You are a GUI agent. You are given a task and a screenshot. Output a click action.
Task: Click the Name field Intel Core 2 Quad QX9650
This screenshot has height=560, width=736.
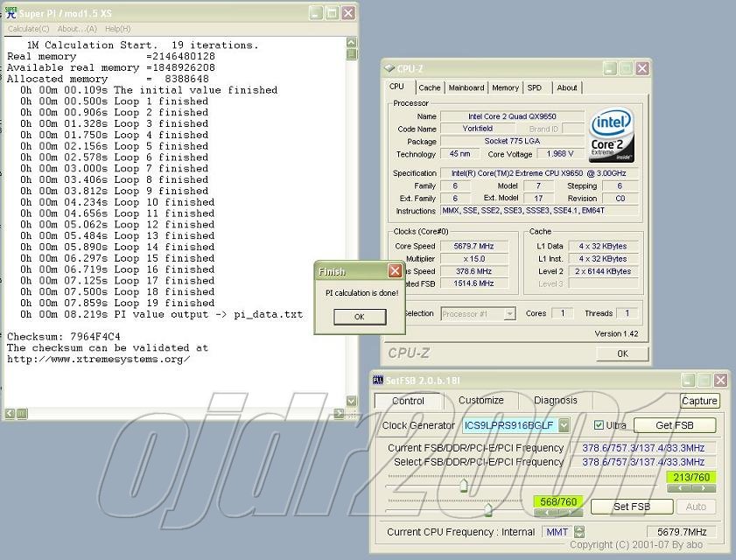(x=512, y=116)
